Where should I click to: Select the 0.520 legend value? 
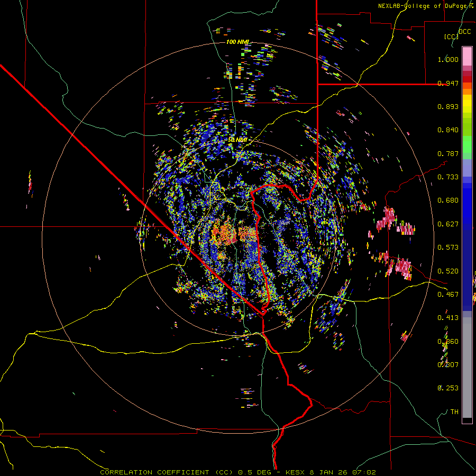click(448, 271)
